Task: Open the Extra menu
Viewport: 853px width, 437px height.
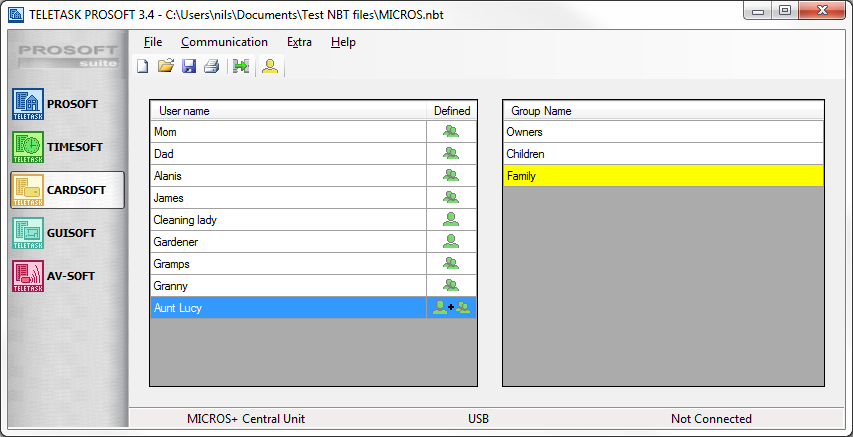Action: click(x=299, y=42)
